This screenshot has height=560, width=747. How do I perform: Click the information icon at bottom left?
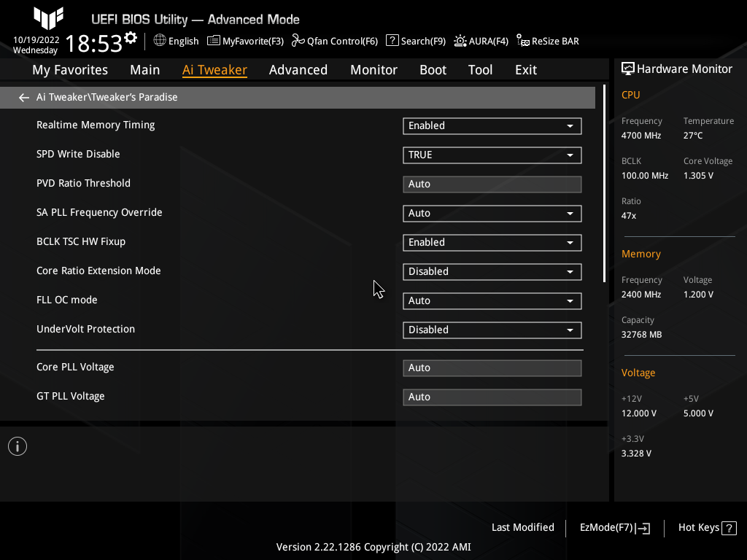point(17,446)
